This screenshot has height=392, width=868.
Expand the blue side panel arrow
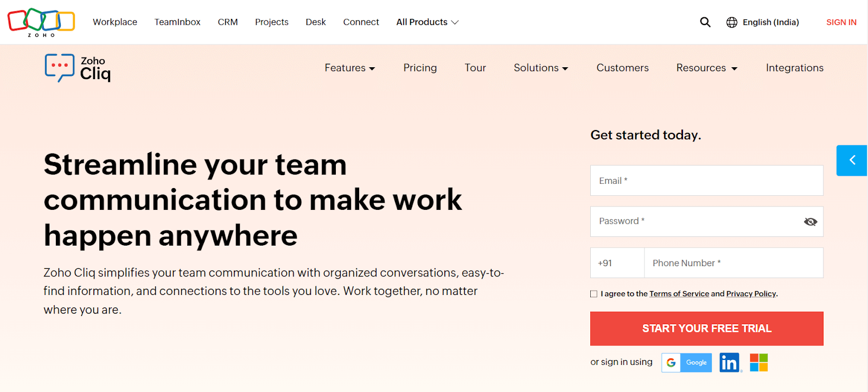pyautogui.click(x=852, y=160)
